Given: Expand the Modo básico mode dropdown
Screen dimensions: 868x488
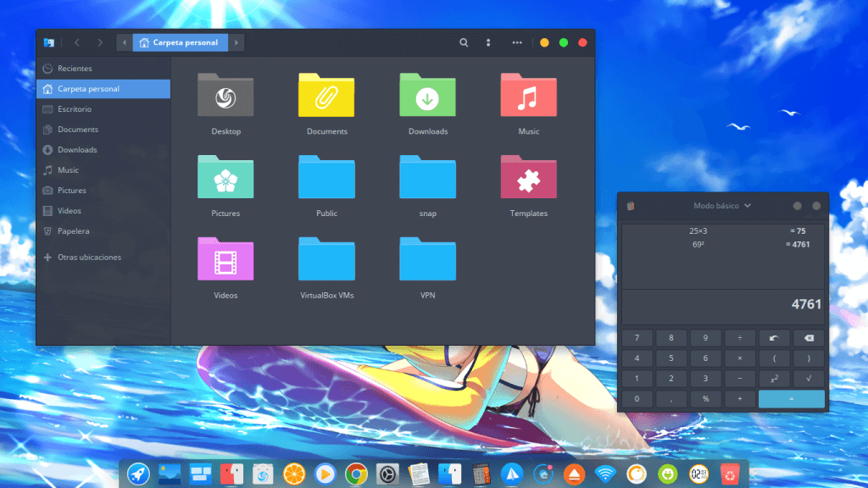Looking at the screenshot, I should (722, 206).
